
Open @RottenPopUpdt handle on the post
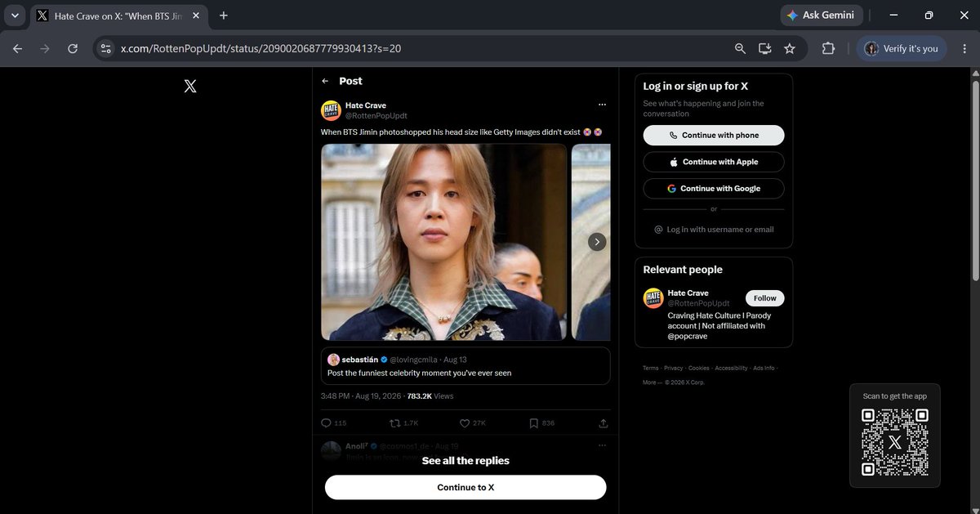(376, 116)
